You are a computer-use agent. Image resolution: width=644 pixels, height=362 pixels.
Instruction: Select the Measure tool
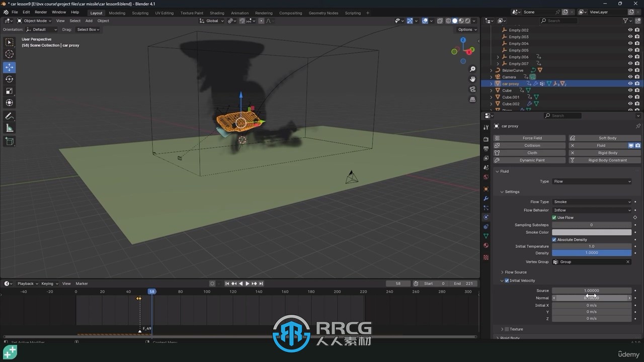click(9, 128)
